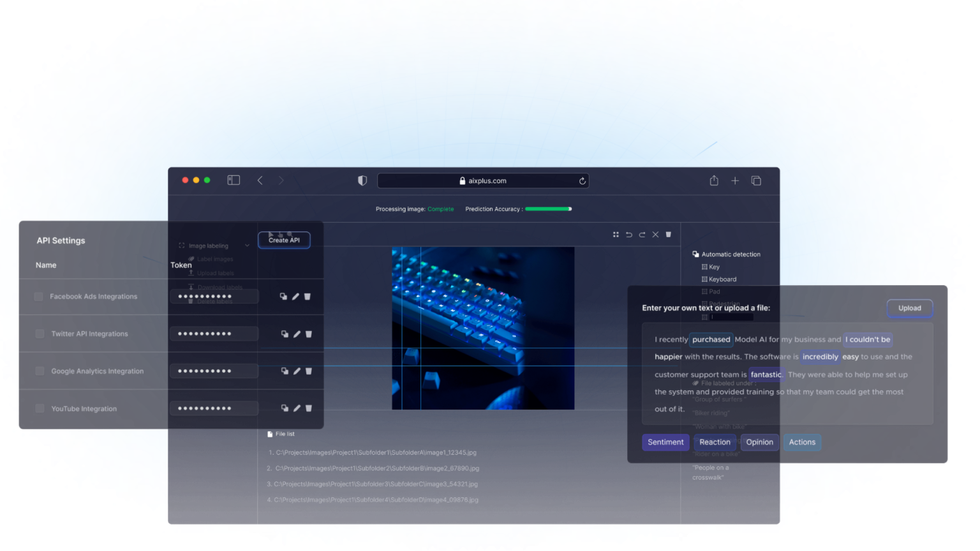Select the Label images option
The width and height of the screenshot is (980, 551).
coord(214,259)
